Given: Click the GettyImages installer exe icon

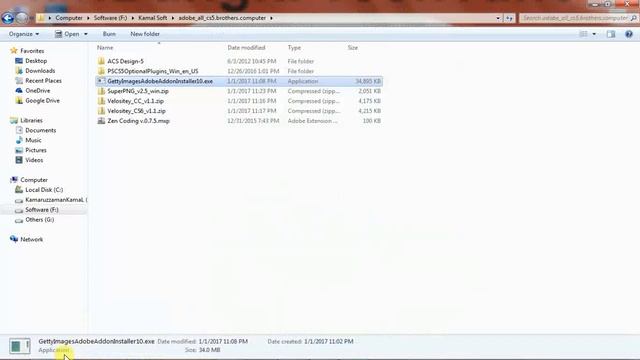Looking at the screenshot, I should [101, 81].
